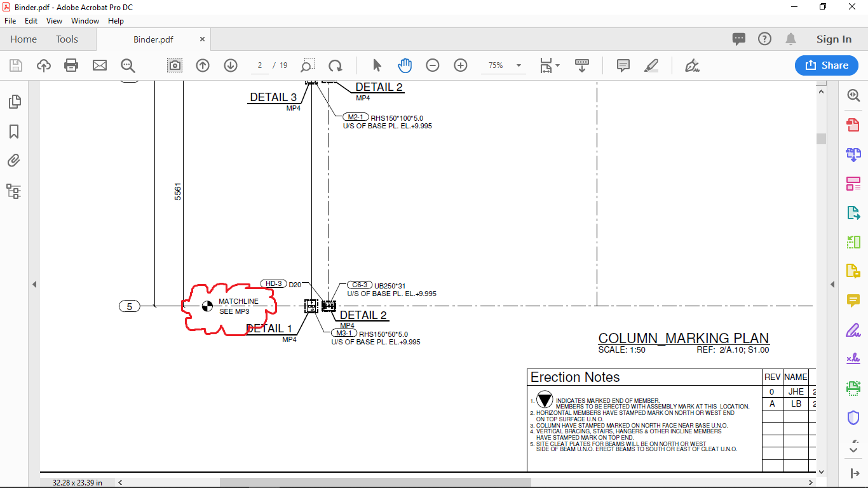Open the Bookmarks panel
Screen dimensions: 868x488
pos(14,131)
